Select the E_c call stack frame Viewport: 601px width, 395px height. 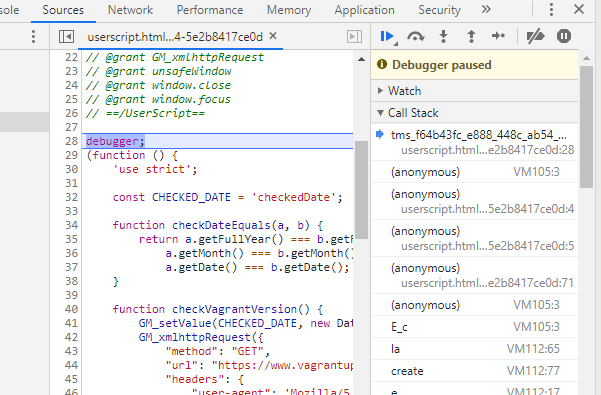(475, 327)
